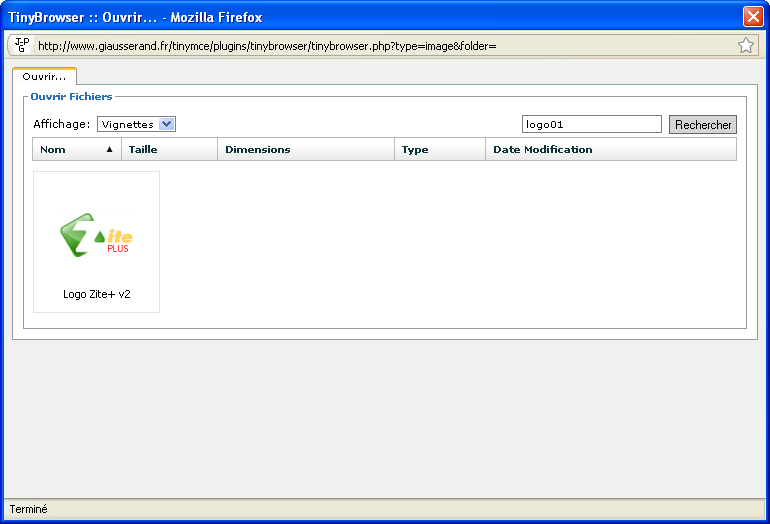Image resolution: width=770 pixels, height=524 pixels.
Task: Click the site identity icon beside the URL
Action: [22, 45]
